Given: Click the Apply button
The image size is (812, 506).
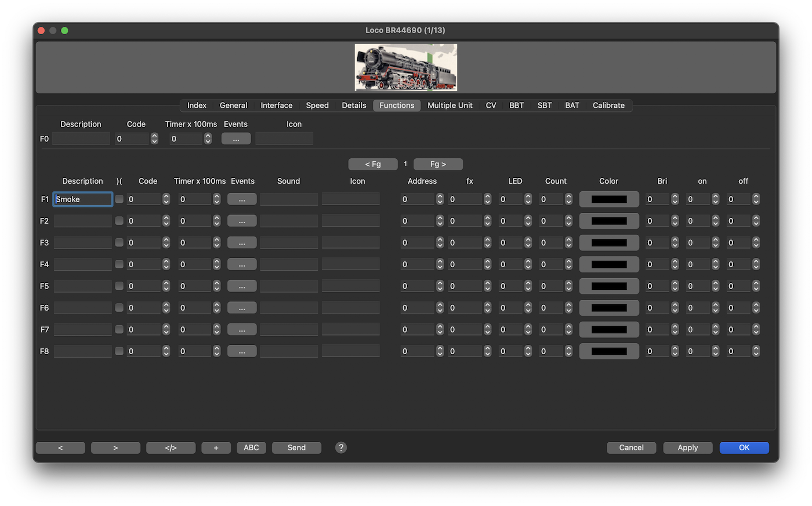Looking at the screenshot, I should (x=687, y=447).
